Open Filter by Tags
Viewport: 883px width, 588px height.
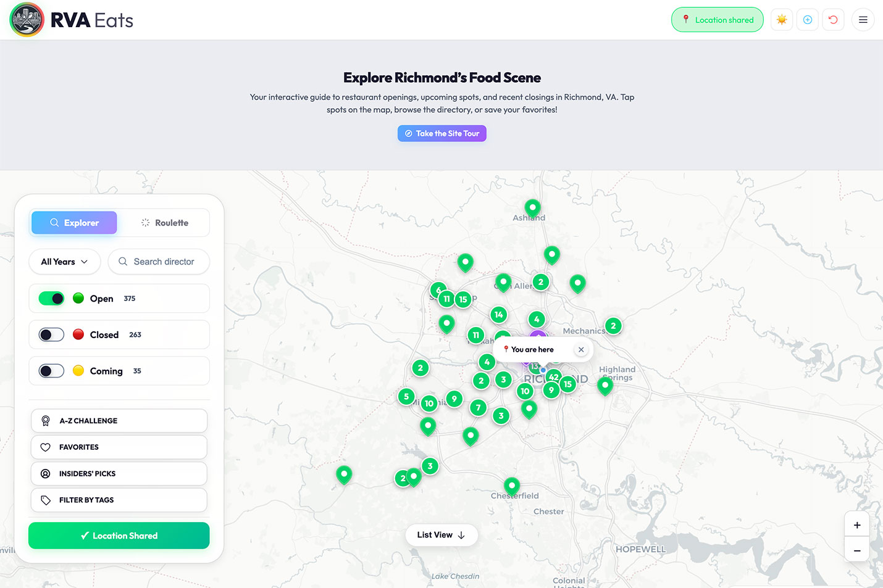[119, 500]
